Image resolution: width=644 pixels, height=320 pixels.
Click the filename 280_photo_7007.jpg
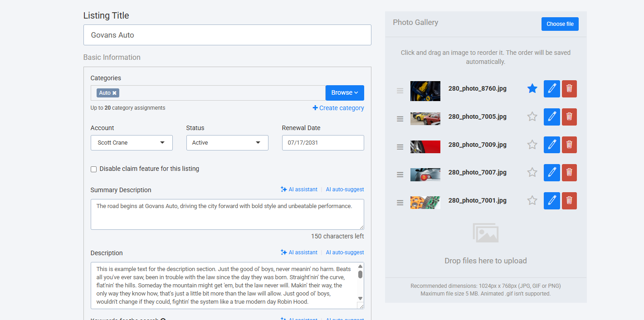coord(478,173)
